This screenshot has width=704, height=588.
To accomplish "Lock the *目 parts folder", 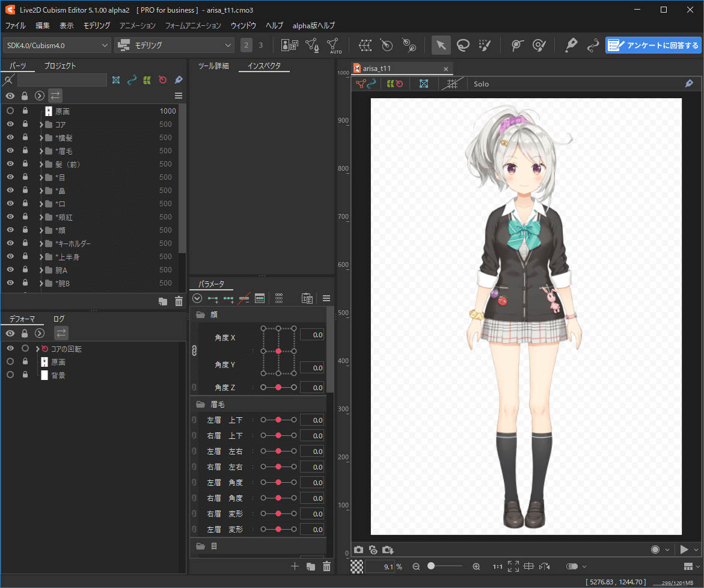I will [x=24, y=177].
